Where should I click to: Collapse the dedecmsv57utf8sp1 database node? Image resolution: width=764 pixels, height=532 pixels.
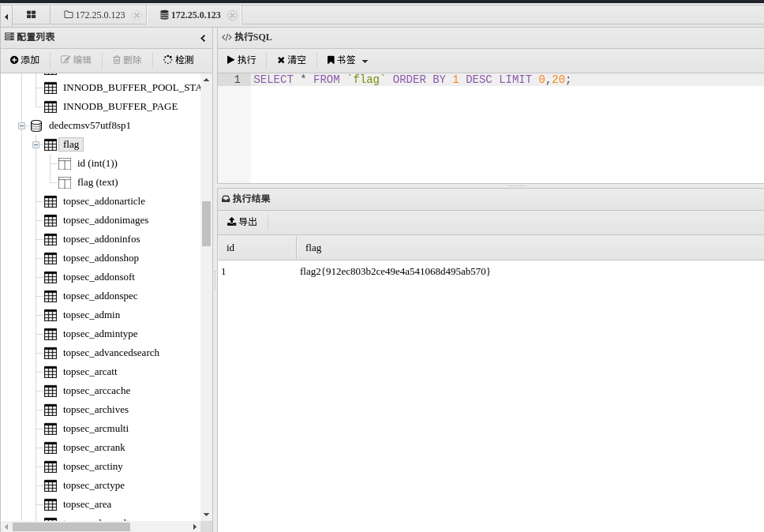pos(21,126)
